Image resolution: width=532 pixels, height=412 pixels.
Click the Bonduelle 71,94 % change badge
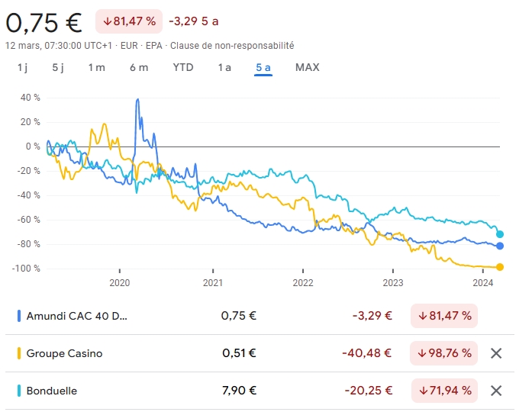pyautogui.click(x=444, y=391)
